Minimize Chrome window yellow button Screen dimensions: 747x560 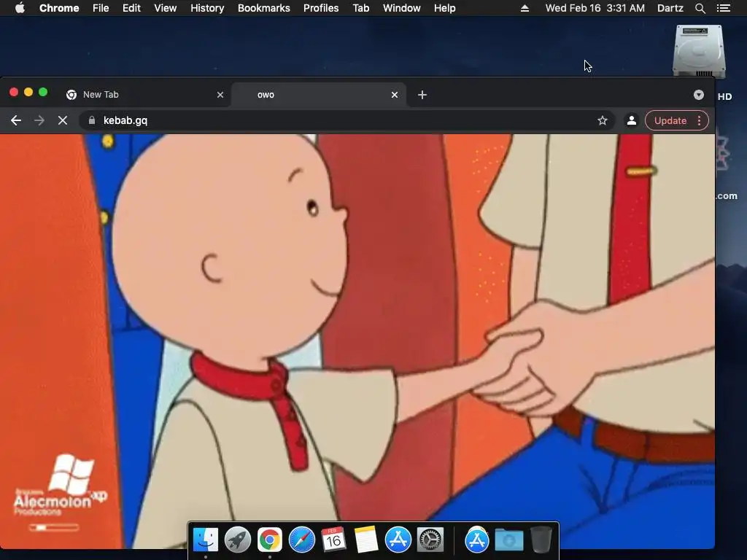tap(28, 92)
